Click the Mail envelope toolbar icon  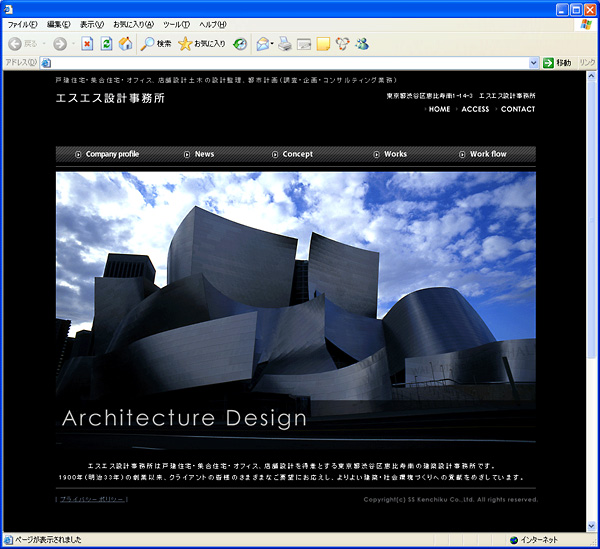(x=263, y=44)
